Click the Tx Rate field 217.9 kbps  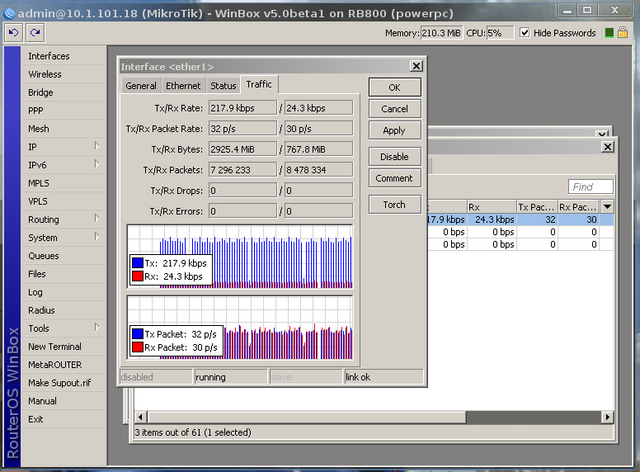pyautogui.click(x=242, y=108)
